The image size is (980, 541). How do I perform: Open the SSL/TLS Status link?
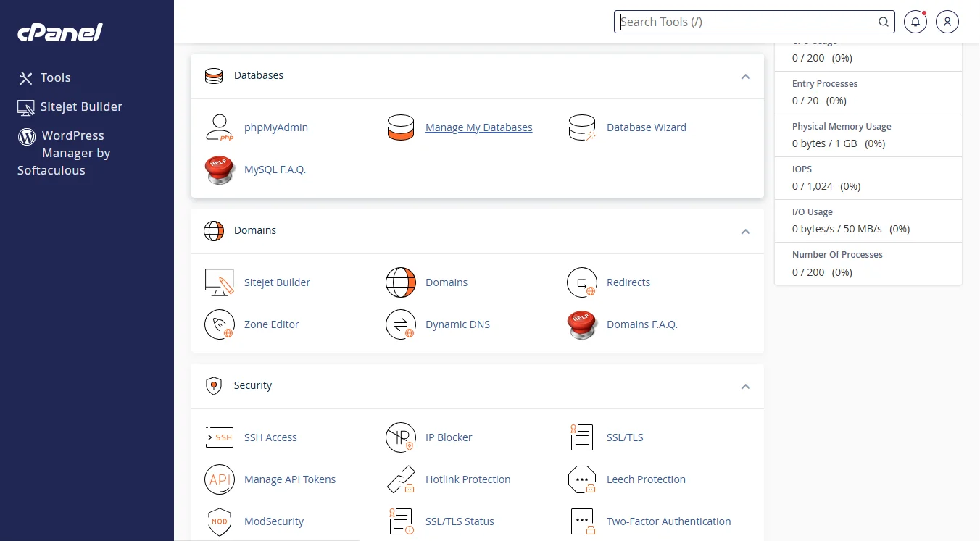[x=460, y=521]
